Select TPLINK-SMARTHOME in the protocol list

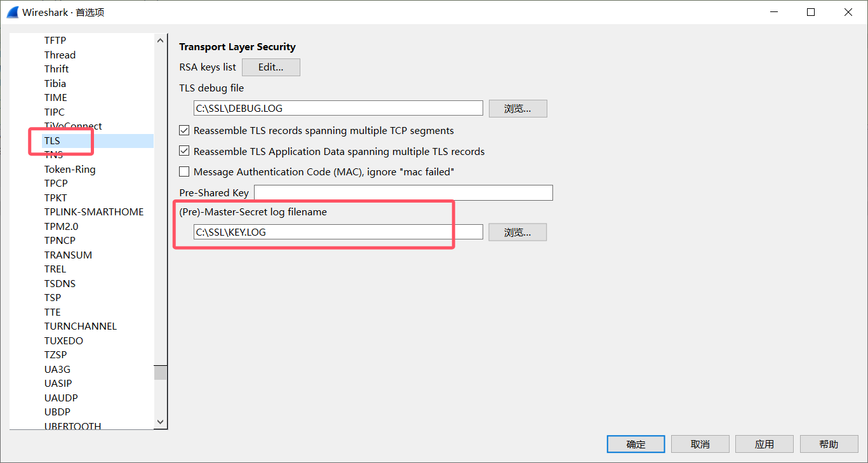pyautogui.click(x=94, y=212)
